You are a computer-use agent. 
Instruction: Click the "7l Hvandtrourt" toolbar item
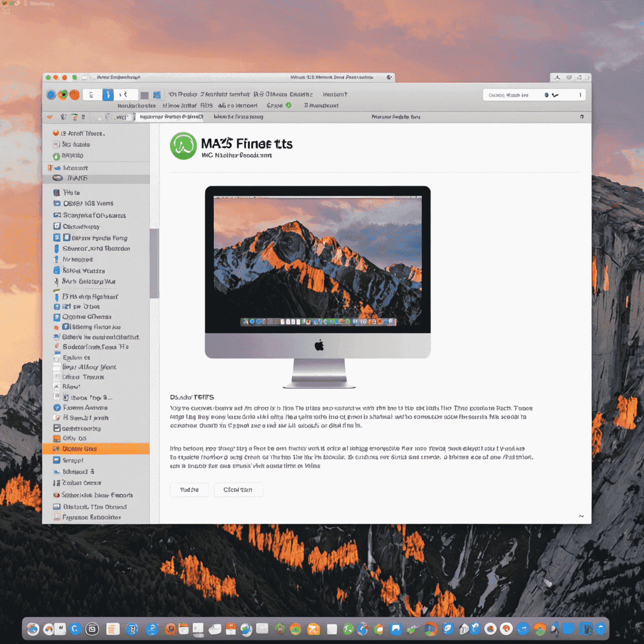321,106
